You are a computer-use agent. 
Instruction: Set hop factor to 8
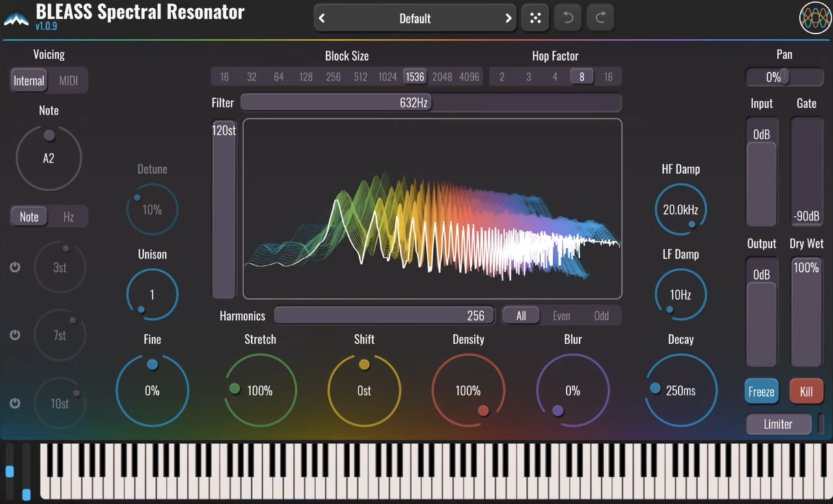point(582,77)
